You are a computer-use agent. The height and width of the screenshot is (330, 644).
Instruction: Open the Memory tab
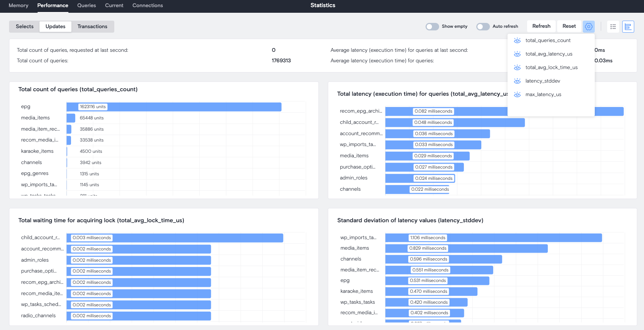tap(18, 6)
